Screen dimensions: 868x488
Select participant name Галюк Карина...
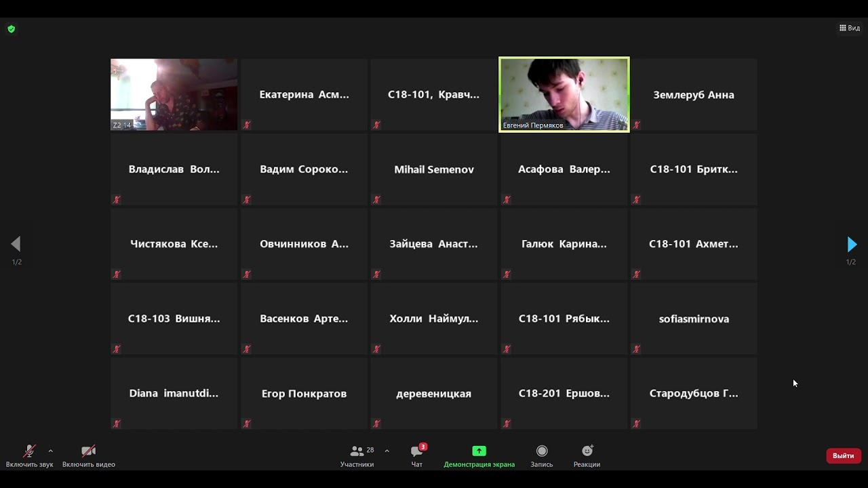[564, 244]
